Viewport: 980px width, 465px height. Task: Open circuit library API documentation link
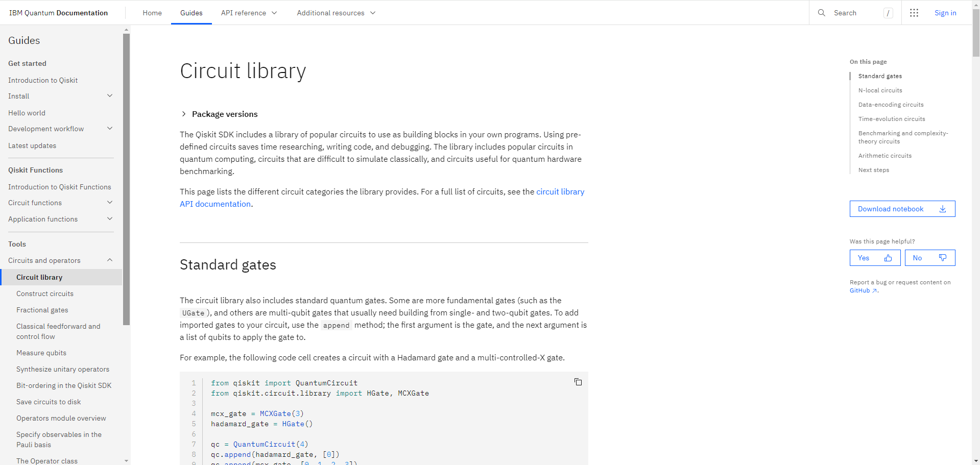click(560, 192)
